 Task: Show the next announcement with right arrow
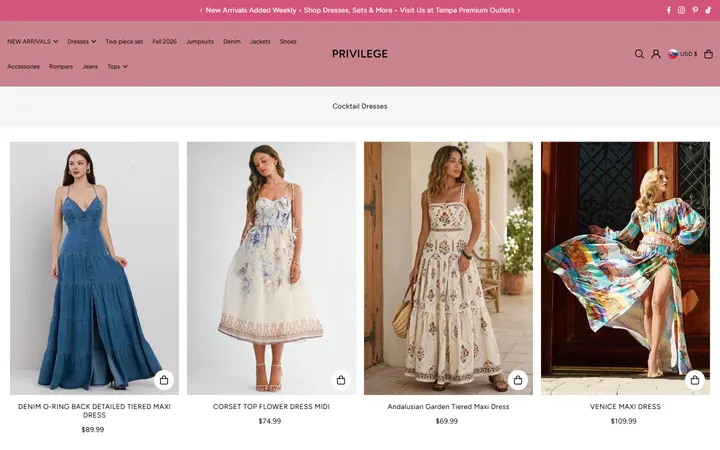(519, 10)
